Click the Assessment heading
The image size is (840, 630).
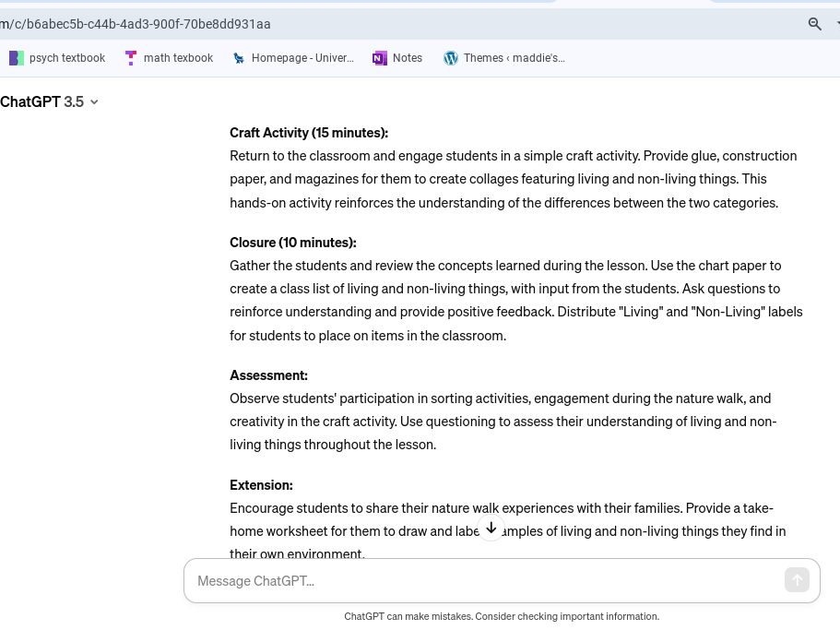pyautogui.click(x=268, y=375)
